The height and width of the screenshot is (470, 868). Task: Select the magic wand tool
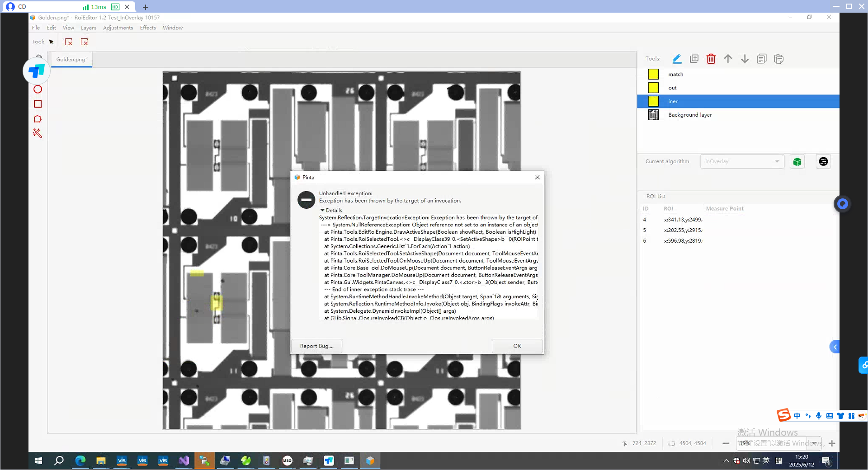coord(38,133)
